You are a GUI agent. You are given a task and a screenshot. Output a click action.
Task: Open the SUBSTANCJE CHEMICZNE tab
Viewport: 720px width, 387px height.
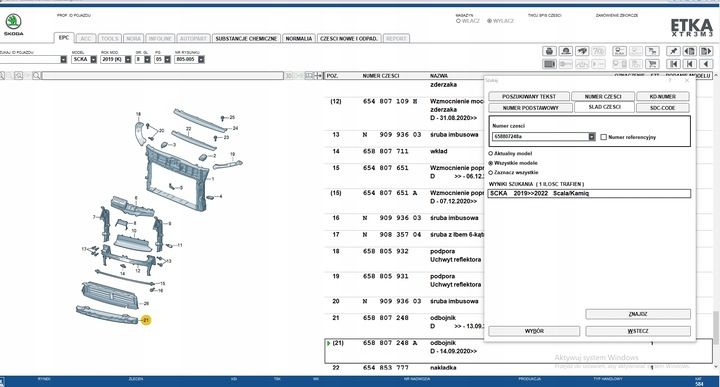[246, 39]
